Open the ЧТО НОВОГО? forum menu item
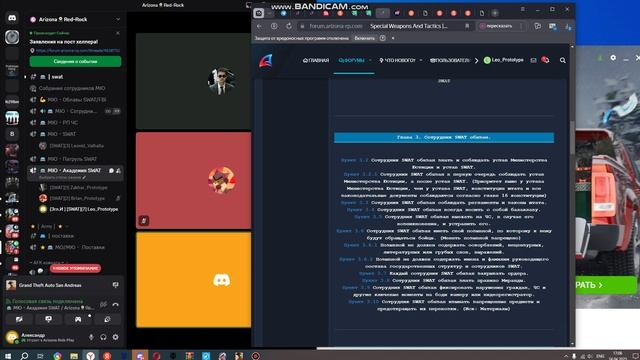Viewport: 640px width, 360px height. pyautogui.click(x=397, y=60)
